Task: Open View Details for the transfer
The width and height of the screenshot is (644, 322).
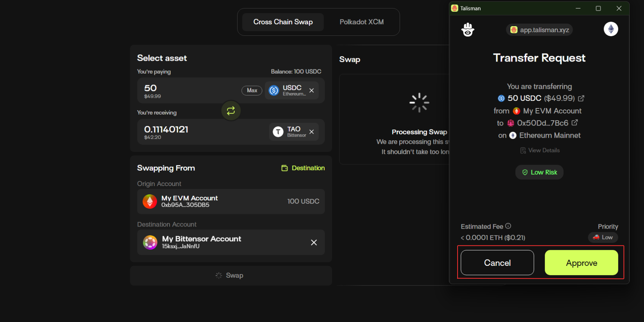Action: click(540, 150)
